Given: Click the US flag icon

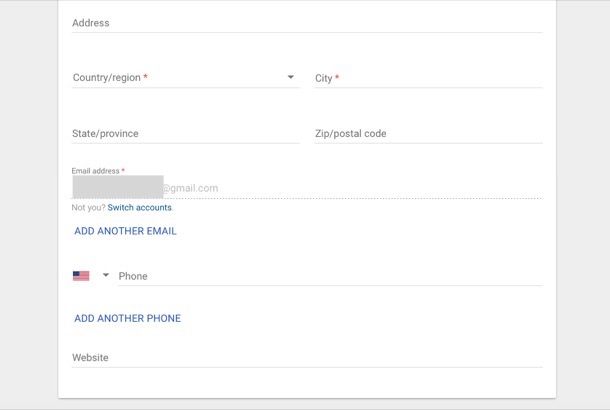Looking at the screenshot, I should 81,276.
